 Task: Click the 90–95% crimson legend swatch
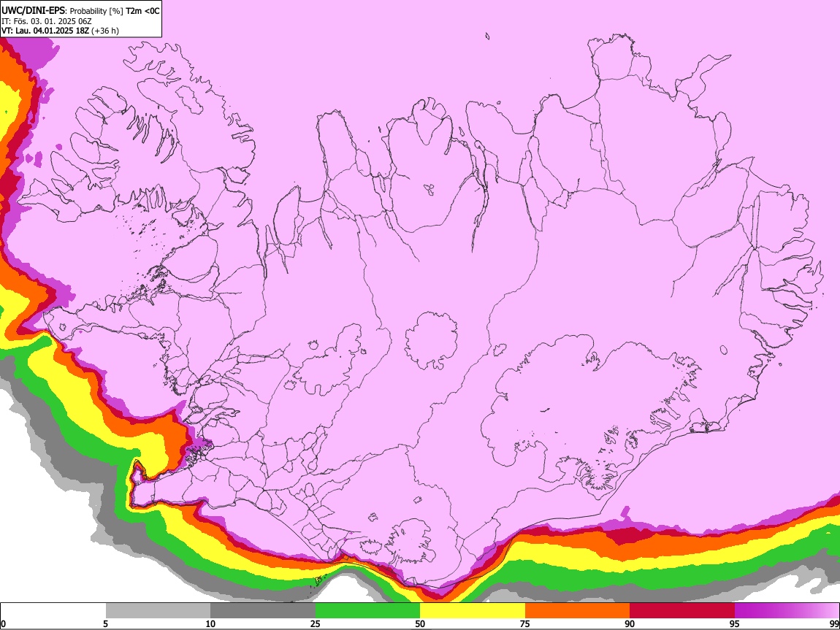(682, 610)
